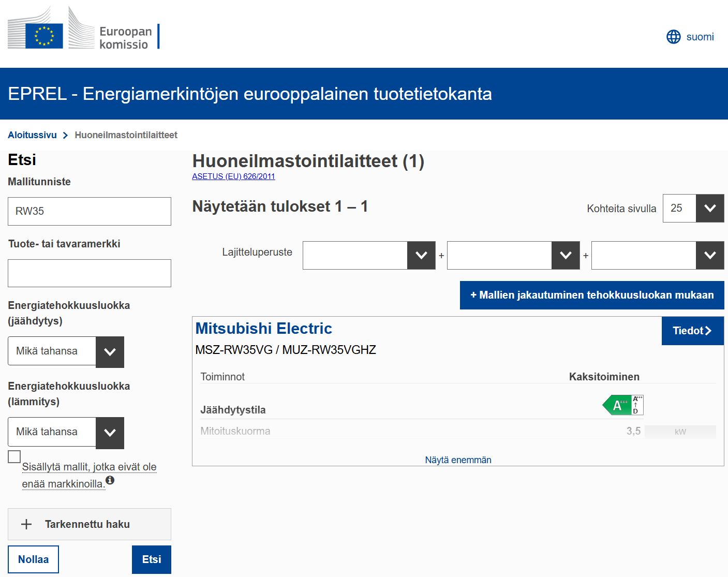Click the Huoneilmastointilaitteet (1) heading
The width and height of the screenshot is (728, 577).
[x=308, y=161]
